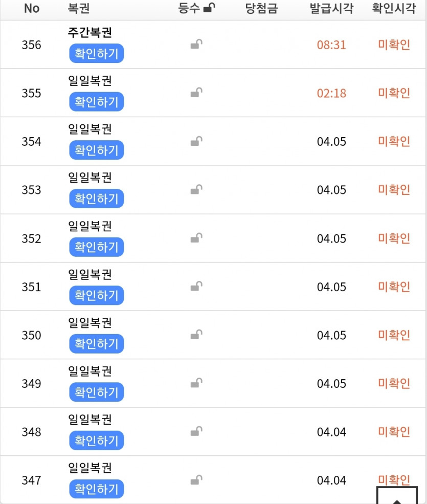The height and width of the screenshot is (504, 427).
Task: Click the lock icon in row 354
Action: [x=196, y=141]
